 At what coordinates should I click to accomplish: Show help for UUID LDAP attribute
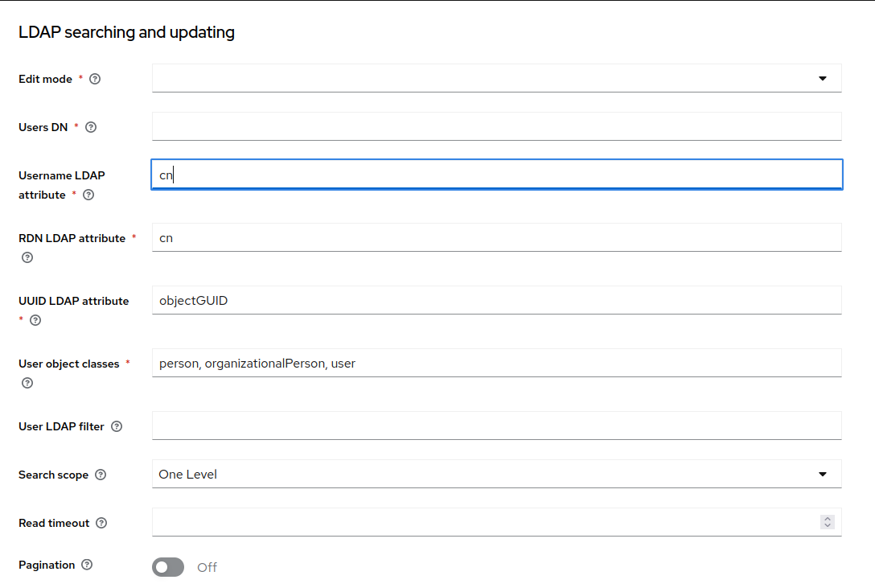tap(35, 320)
